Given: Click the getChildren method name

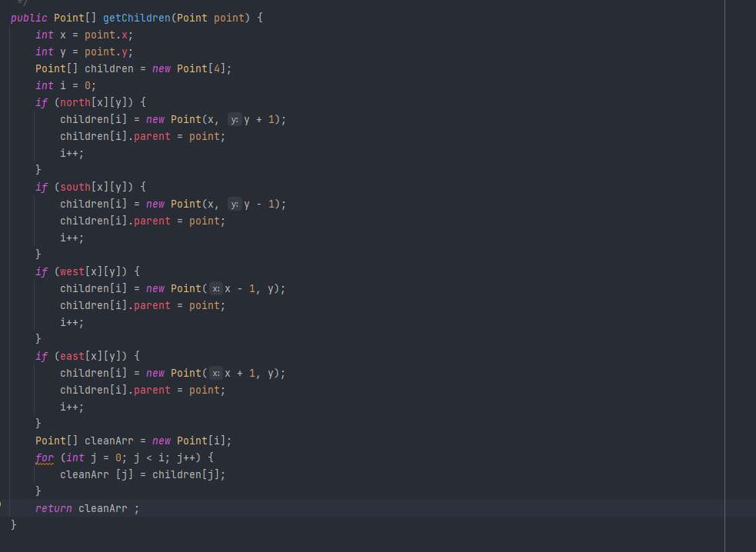Looking at the screenshot, I should pyautogui.click(x=138, y=18).
